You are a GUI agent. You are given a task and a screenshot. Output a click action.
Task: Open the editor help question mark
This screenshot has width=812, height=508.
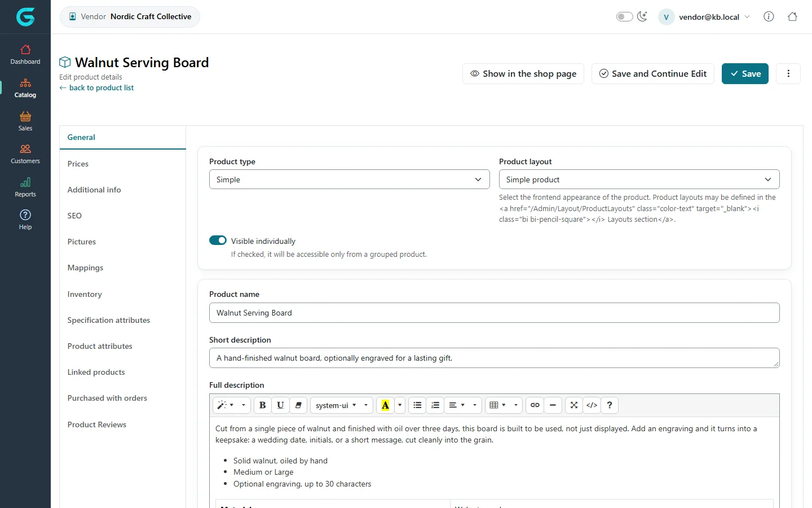click(610, 405)
